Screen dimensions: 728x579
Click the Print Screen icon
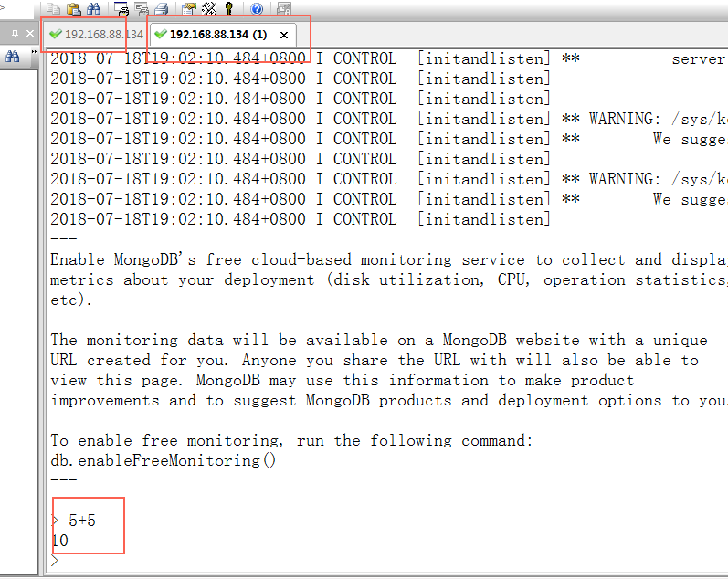point(121,8)
